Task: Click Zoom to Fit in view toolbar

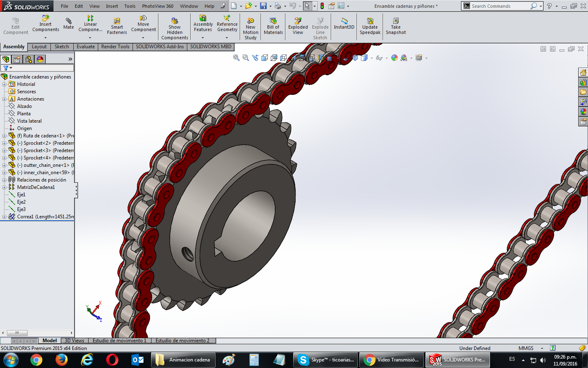Action: (x=236, y=58)
